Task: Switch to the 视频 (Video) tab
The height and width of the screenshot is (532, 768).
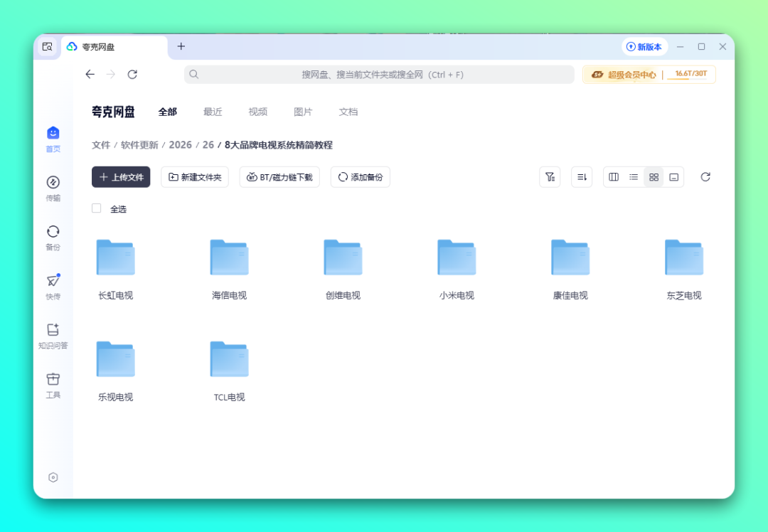Action: pyautogui.click(x=257, y=112)
